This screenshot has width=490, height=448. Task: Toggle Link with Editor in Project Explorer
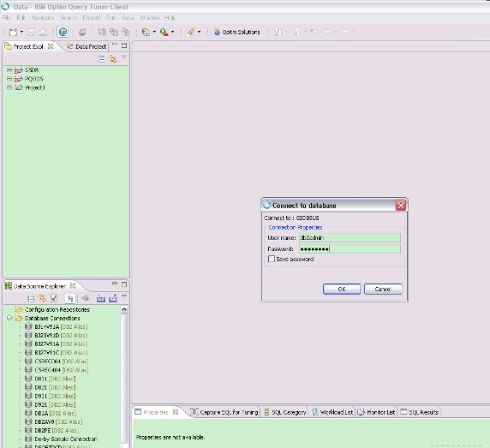click(113, 59)
